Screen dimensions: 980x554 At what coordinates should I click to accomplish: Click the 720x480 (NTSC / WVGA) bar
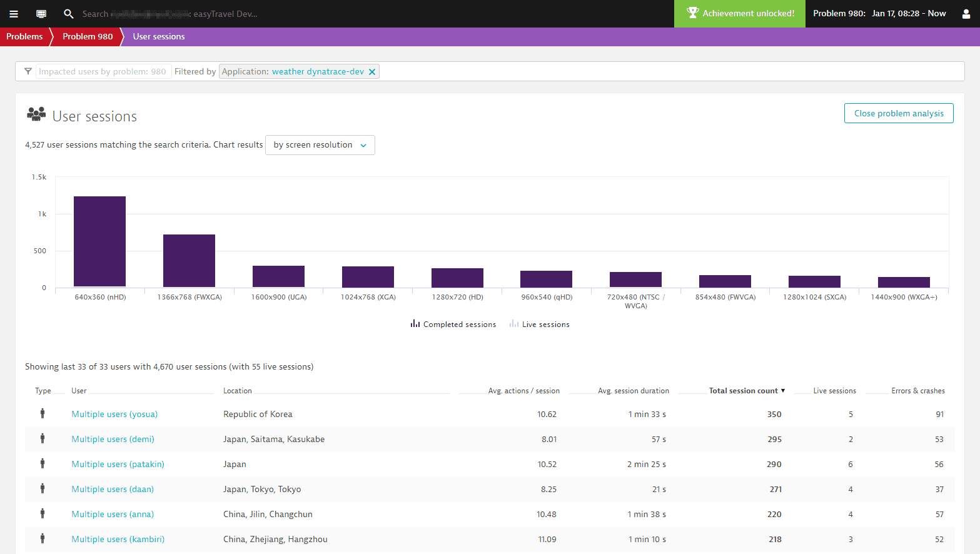[x=635, y=280]
